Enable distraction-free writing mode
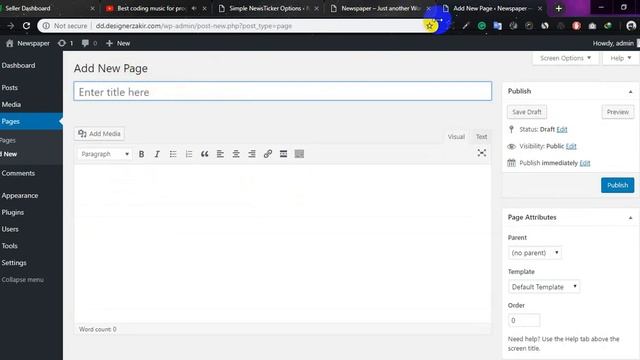The image size is (640, 360). (x=482, y=153)
